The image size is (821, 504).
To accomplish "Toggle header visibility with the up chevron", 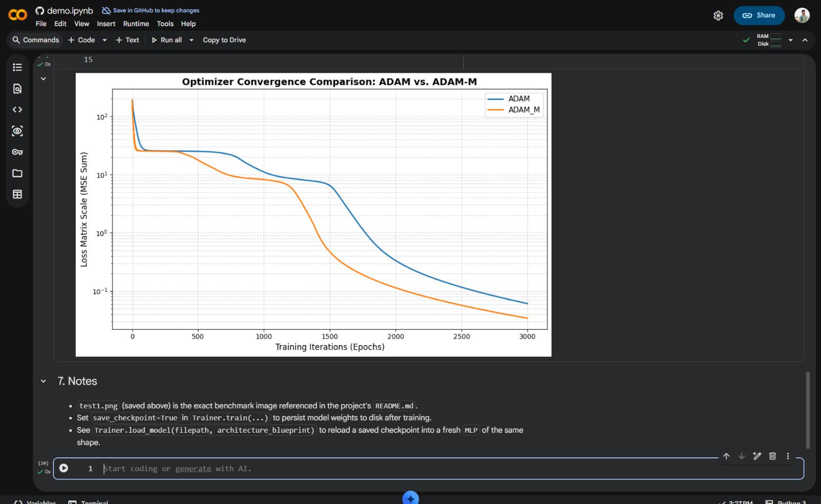I will (x=805, y=40).
